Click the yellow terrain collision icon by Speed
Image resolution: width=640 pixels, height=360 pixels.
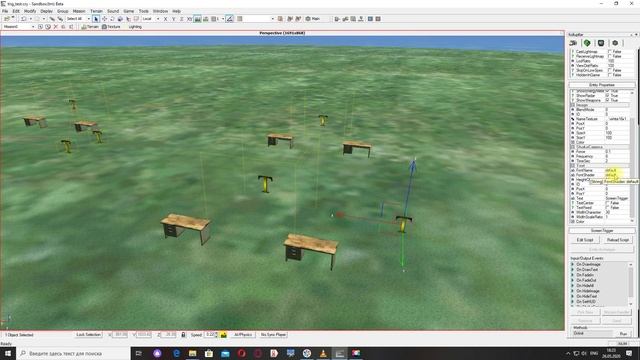click(x=224, y=335)
